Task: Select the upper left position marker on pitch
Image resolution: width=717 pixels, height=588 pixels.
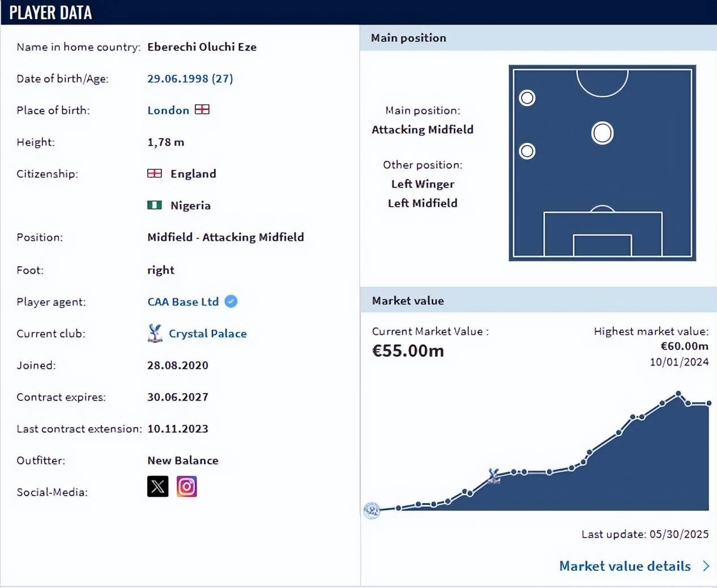Action: tap(527, 98)
